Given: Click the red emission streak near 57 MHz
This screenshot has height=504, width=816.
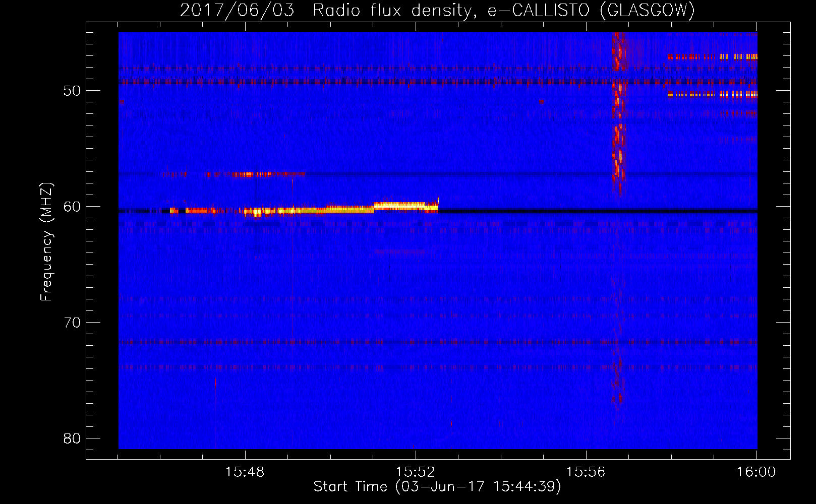Looking at the screenshot, I should pos(234,174).
